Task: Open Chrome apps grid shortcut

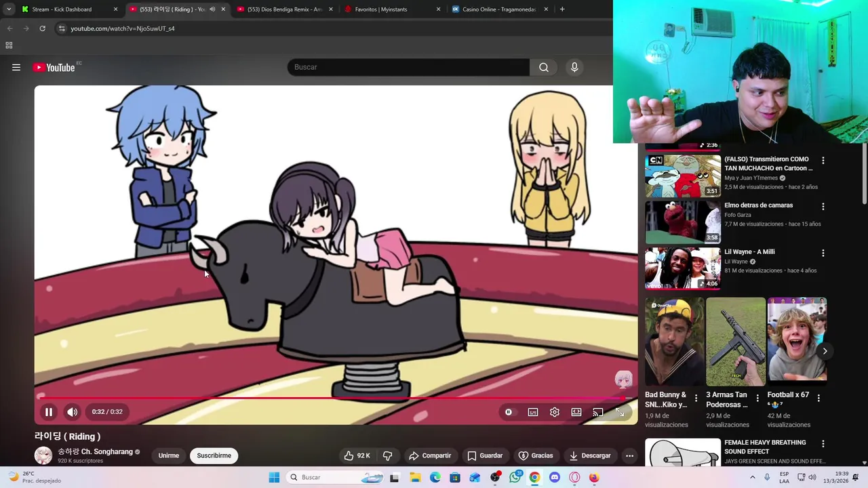Action: 9,45
